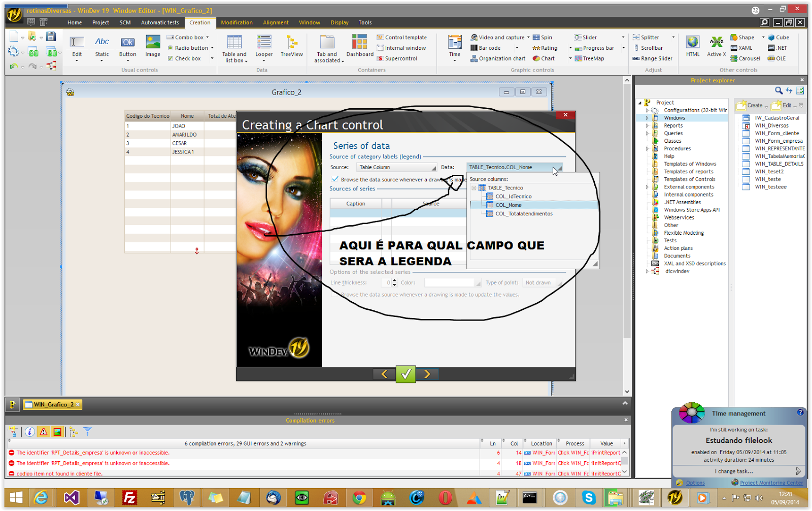Open Skype from the taskbar
The height and width of the screenshot is (511, 812).
coord(589,498)
